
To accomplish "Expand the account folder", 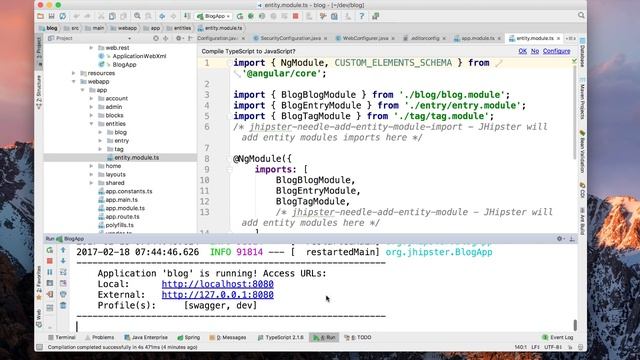I will pyautogui.click(x=91, y=98).
